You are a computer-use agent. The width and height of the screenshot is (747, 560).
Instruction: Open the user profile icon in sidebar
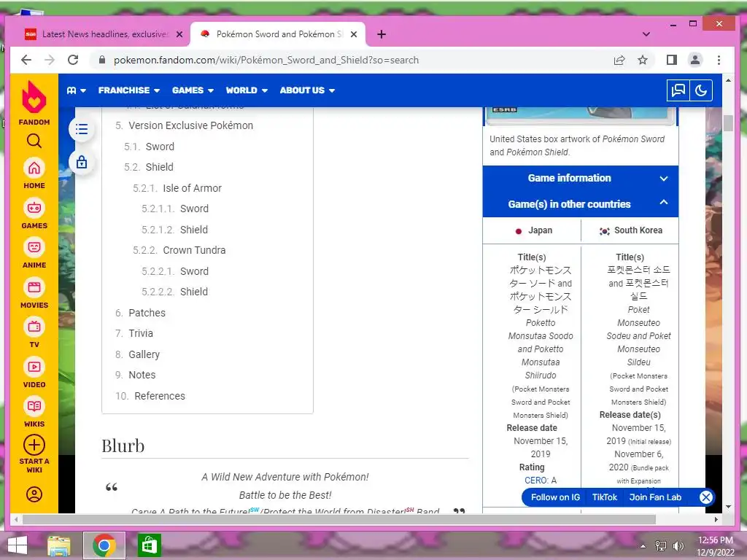coord(34,494)
